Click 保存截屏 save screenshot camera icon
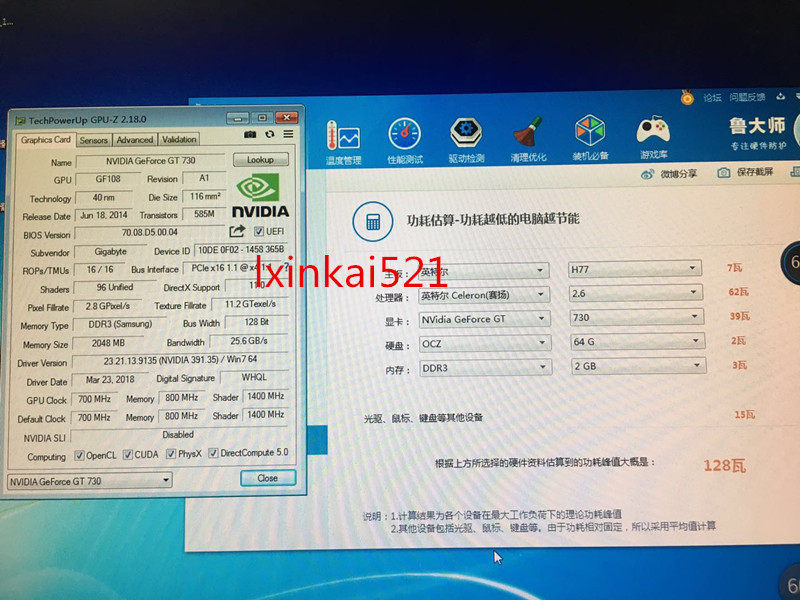 pyautogui.click(x=723, y=172)
